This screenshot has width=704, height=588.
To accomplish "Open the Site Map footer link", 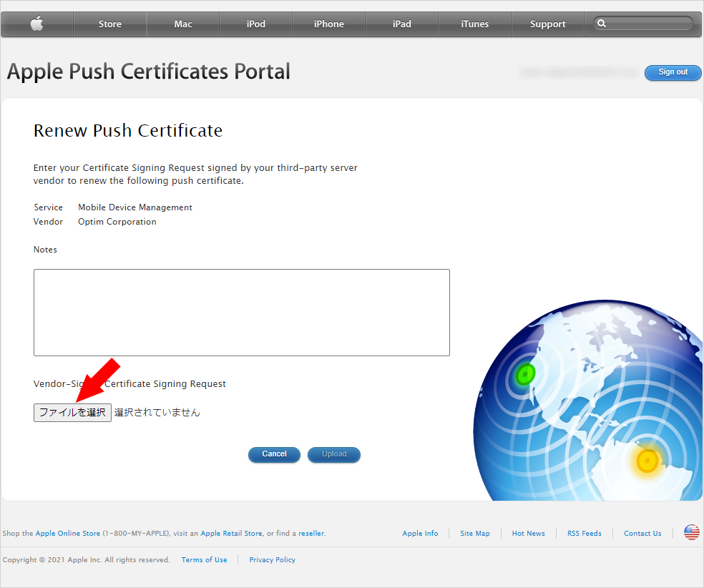I will pos(475,533).
